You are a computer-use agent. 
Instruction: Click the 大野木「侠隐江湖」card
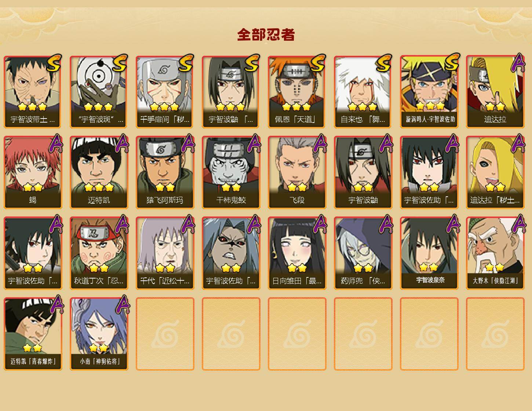[495, 253]
